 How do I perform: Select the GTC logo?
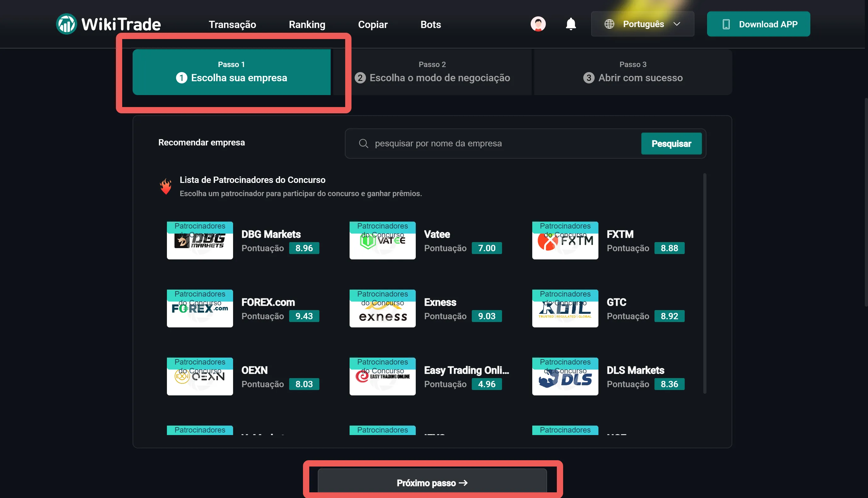[x=565, y=308]
